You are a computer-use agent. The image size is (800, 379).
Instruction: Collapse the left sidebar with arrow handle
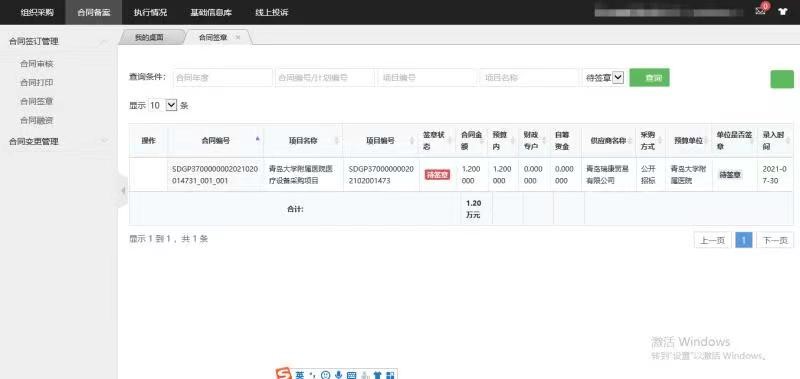click(x=123, y=191)
